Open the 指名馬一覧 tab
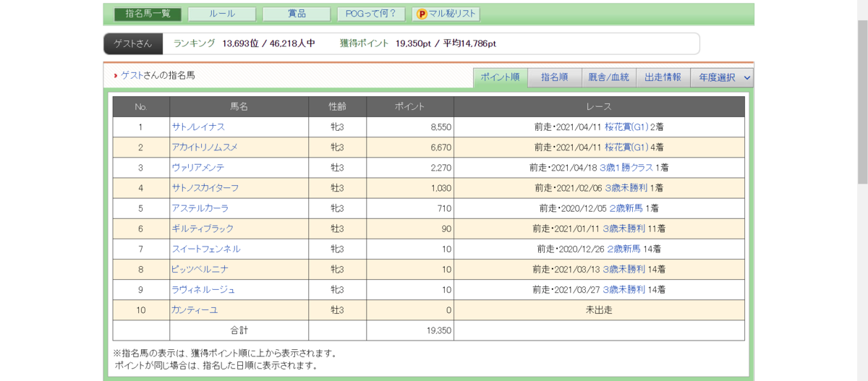The height and width of the screenshot is (381, 868). coord(148,14)
